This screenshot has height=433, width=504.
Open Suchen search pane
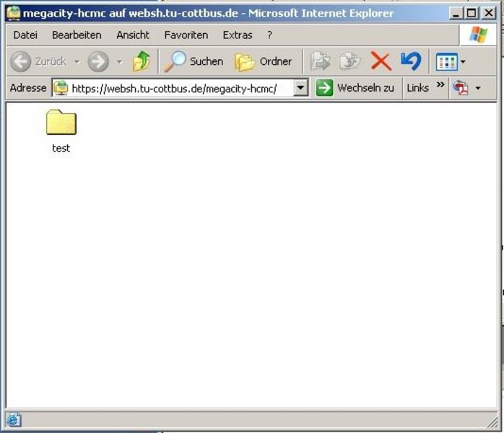tap(194, 62)
